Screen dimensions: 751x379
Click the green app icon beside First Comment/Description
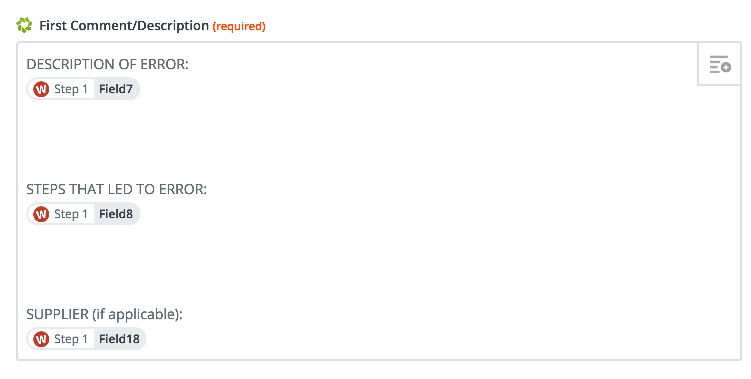coord(24,25)
